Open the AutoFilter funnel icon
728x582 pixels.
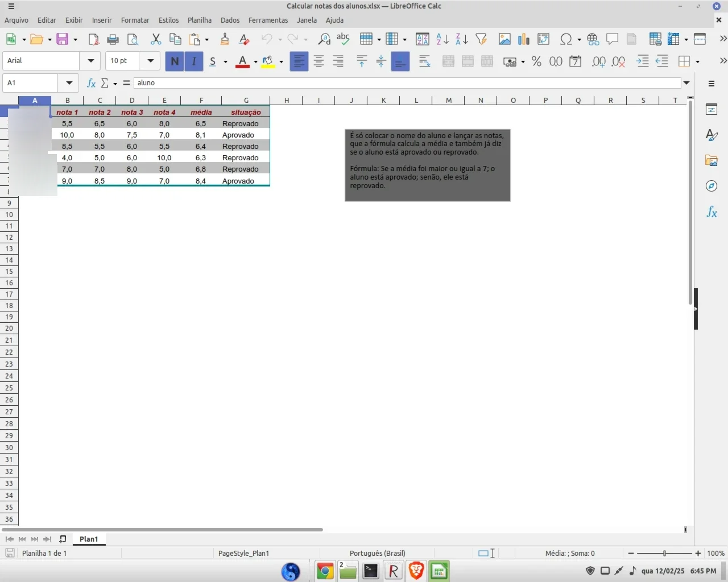click(481, 39)
